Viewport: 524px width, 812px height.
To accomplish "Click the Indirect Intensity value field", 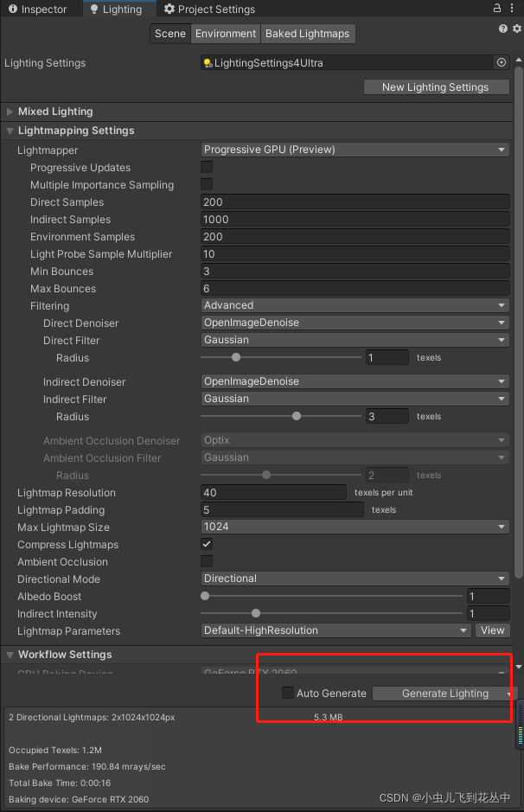I will 489,614.
